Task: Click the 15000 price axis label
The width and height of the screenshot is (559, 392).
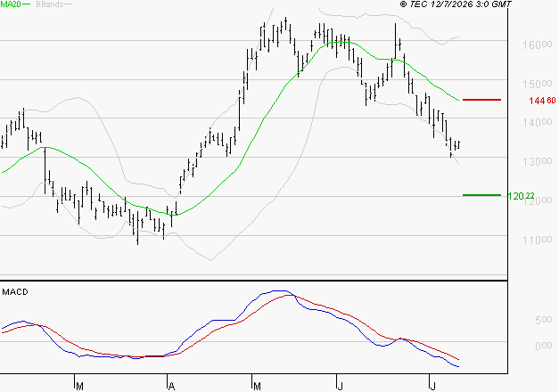Action: click(538, 84)
